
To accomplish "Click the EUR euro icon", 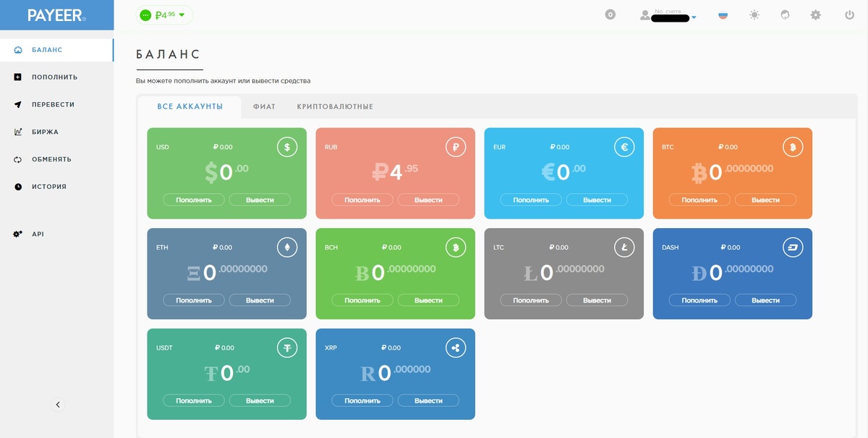I will click(624, 147).
